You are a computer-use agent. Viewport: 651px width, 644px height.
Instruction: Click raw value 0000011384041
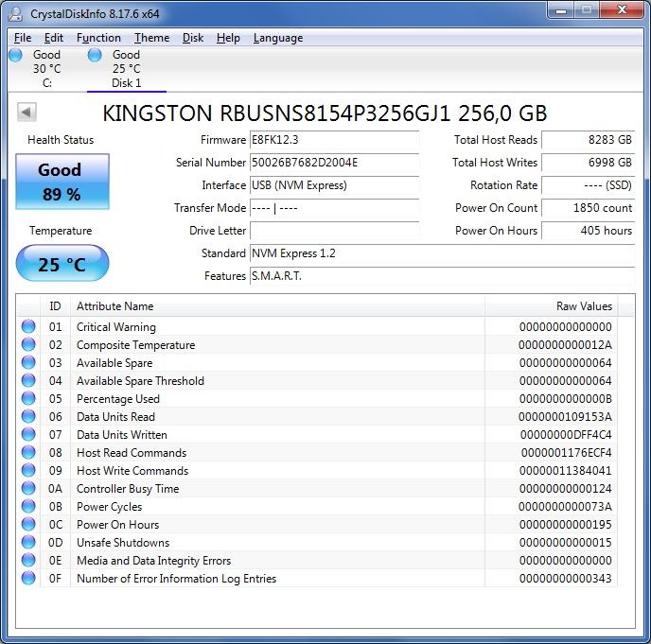click(x=566, y=471)
